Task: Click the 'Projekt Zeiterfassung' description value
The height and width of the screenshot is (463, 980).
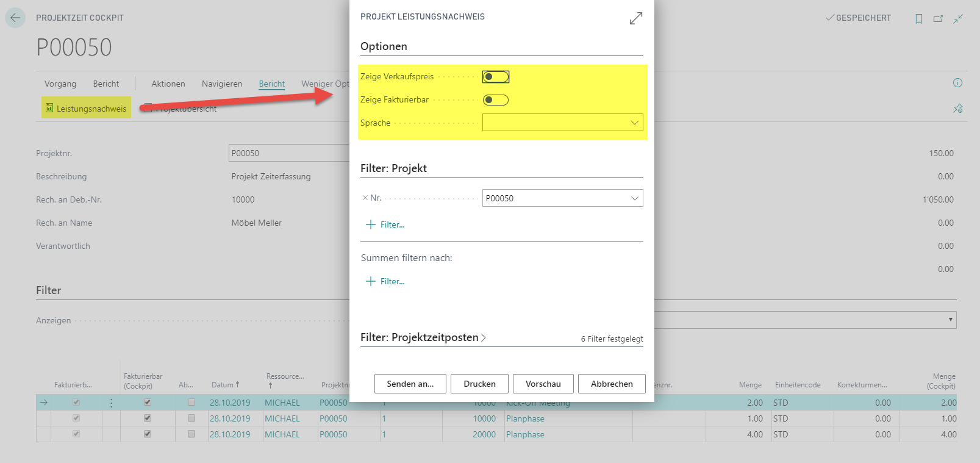Action: coord(271,176)
